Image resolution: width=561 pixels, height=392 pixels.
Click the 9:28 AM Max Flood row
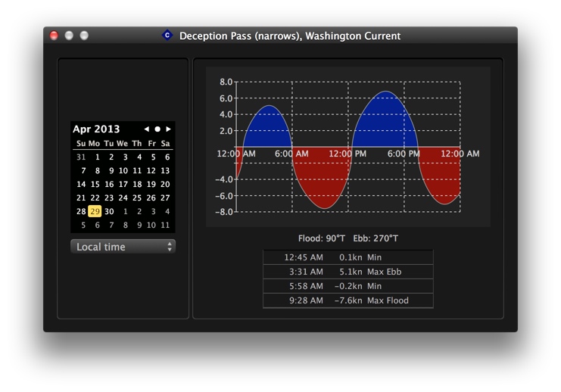point(348,300)
